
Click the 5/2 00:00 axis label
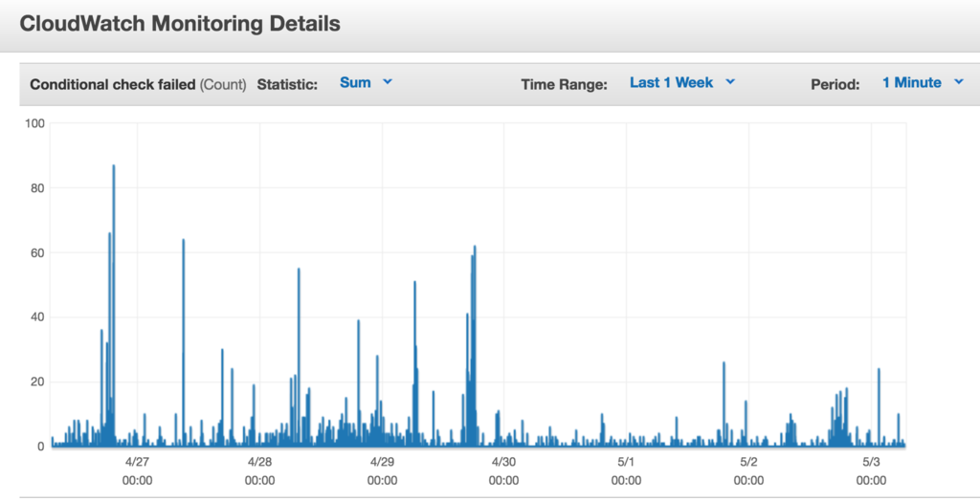[748, 471]
